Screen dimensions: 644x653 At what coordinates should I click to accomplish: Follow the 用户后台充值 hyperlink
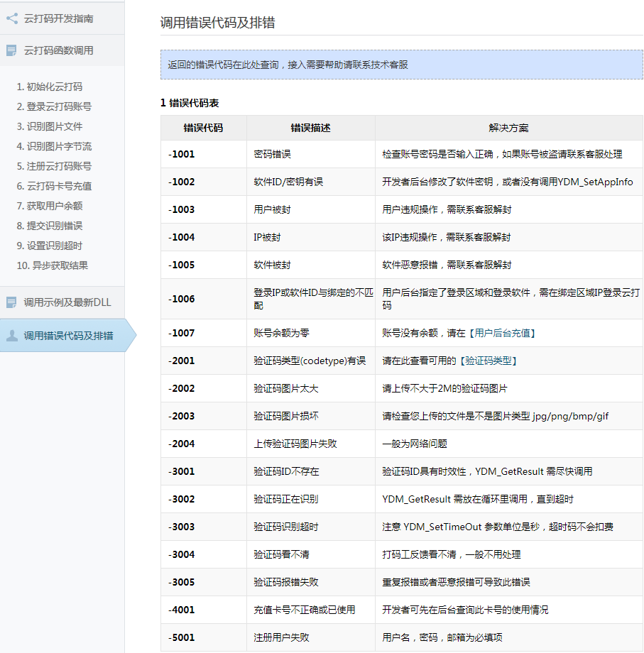click(x=502, y=333)
